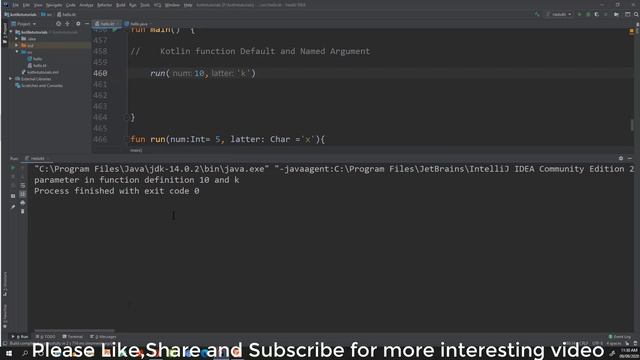Click the build hammer icon
640x360 pixels.
tap(537, 14)
